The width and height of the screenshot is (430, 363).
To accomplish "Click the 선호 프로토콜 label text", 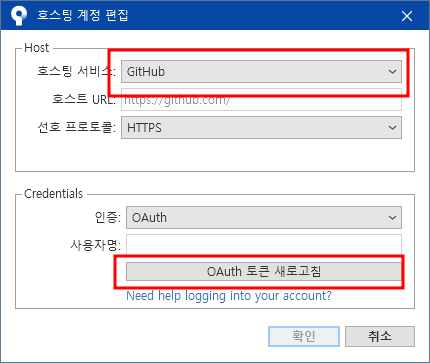I will pos(76,127).
